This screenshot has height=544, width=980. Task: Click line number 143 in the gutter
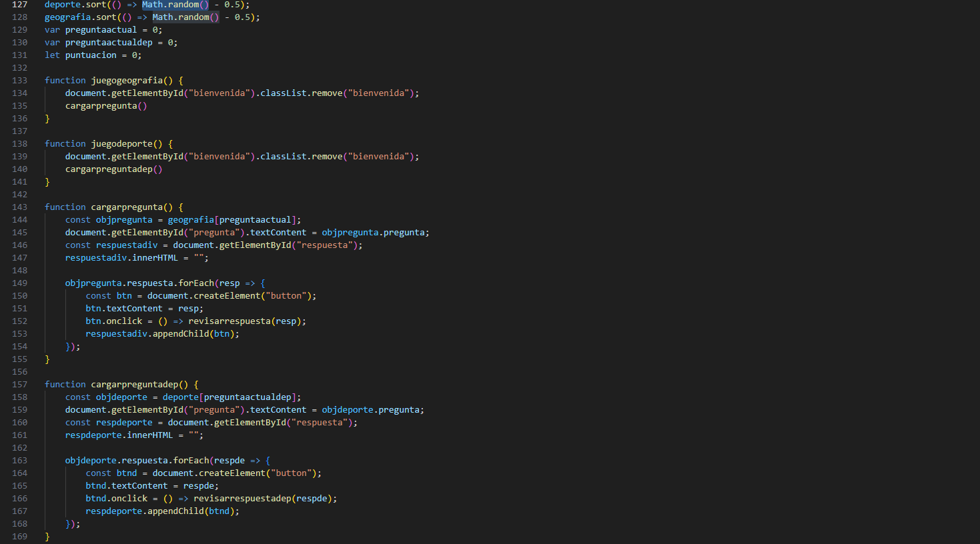tap(19, 207)
